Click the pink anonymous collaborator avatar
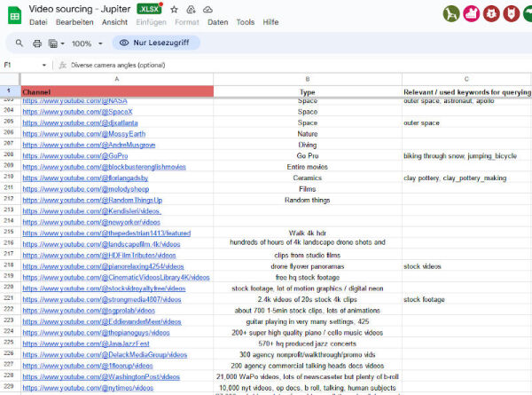The image size is (532, 395). 472,14
